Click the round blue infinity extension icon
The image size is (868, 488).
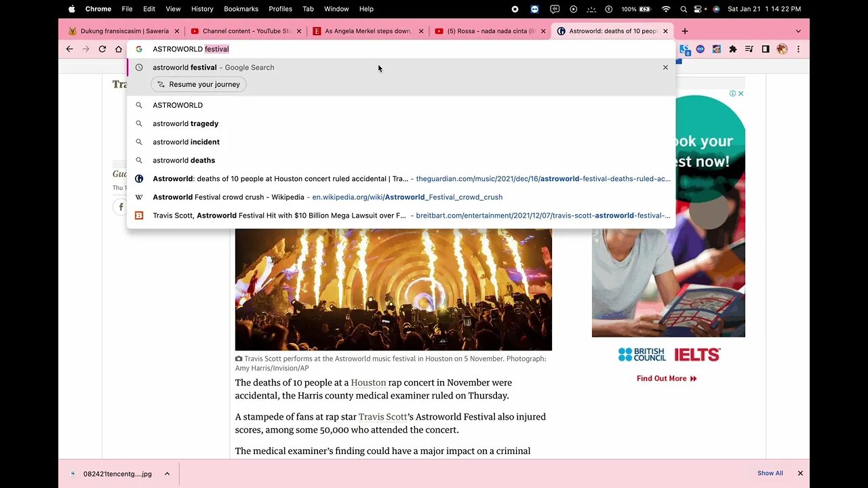coord(701,49)
